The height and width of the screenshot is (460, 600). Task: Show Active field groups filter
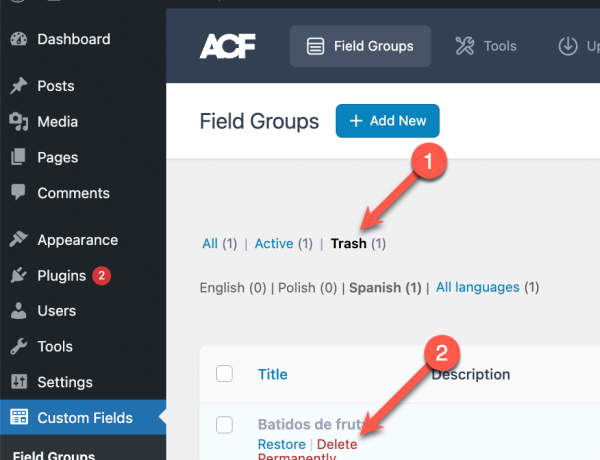[274, 243]
